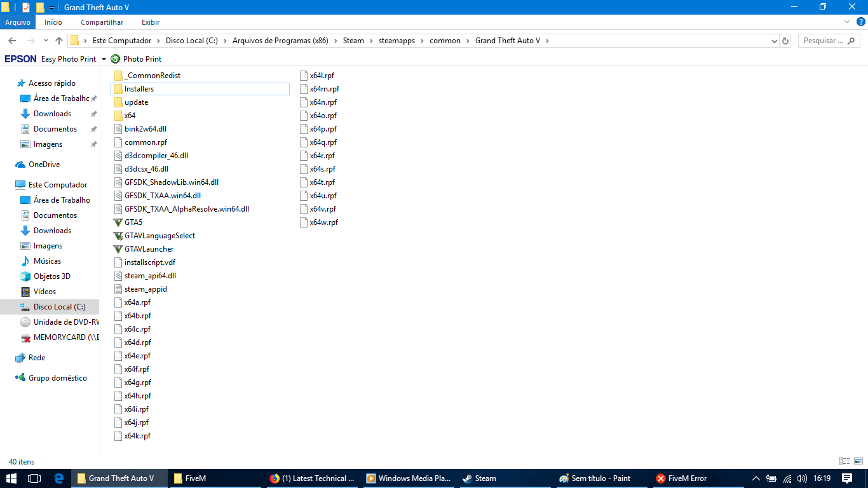868x488 pixels.
Task: Select Músicas in the navigation pane
Action: (47, 261)
